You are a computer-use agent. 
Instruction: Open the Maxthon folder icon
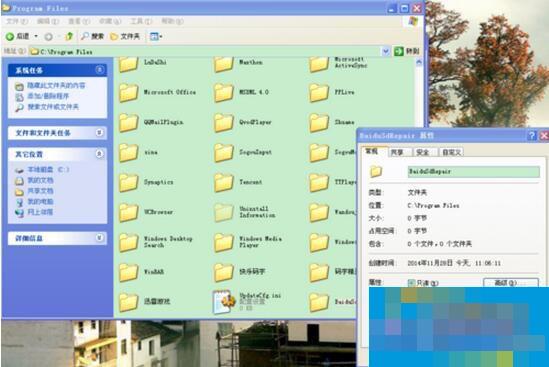[223, 64]
